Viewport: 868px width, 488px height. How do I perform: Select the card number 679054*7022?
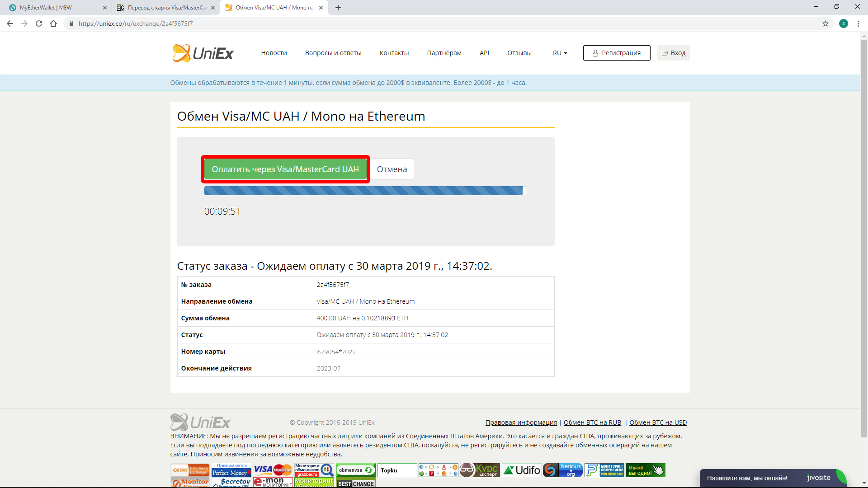click(x=336, y=352)
